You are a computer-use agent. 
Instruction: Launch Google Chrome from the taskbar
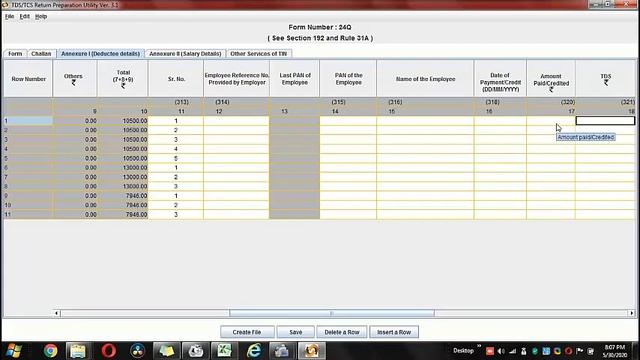tap(51, 351)
